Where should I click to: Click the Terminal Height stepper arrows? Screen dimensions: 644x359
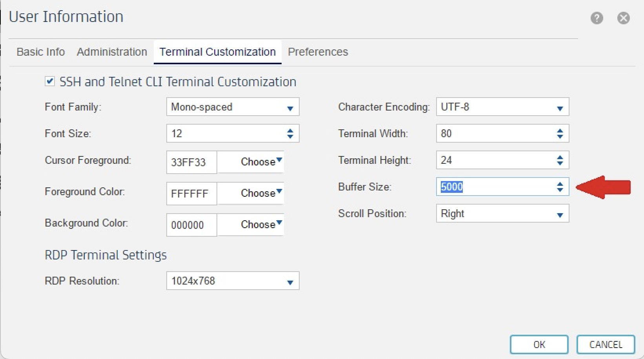[560, 160]
